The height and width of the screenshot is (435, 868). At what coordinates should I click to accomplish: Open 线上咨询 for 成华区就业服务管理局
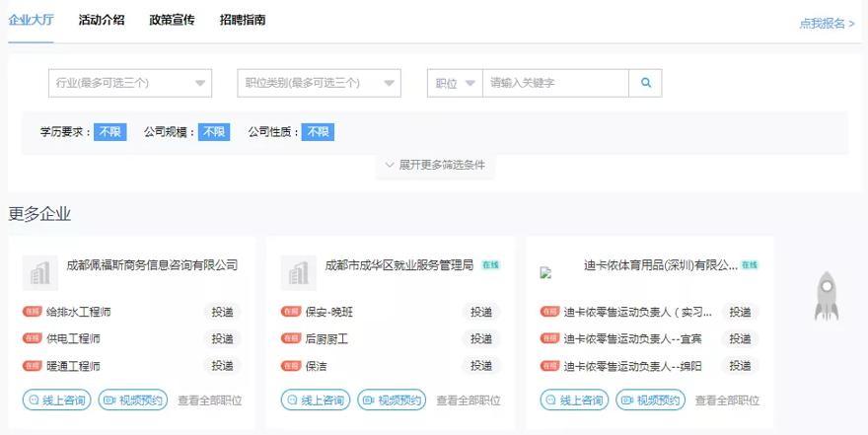[316, 400]
